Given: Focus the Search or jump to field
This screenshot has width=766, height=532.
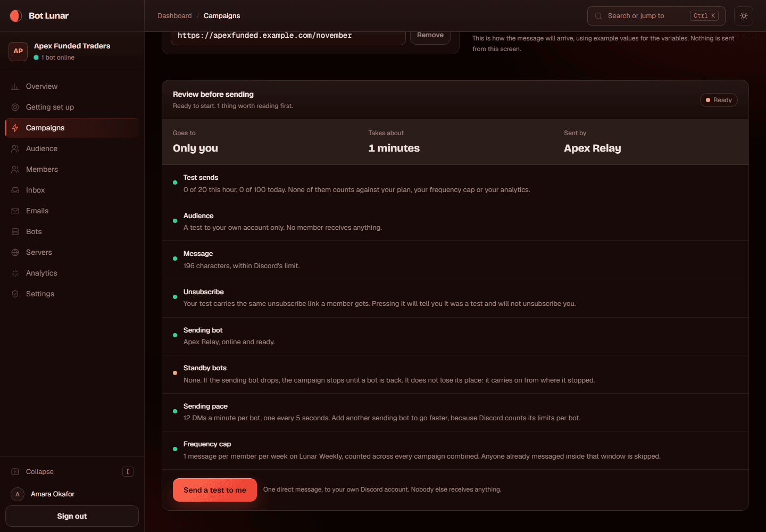Looking at the screenshot, I should click(656, 16).
